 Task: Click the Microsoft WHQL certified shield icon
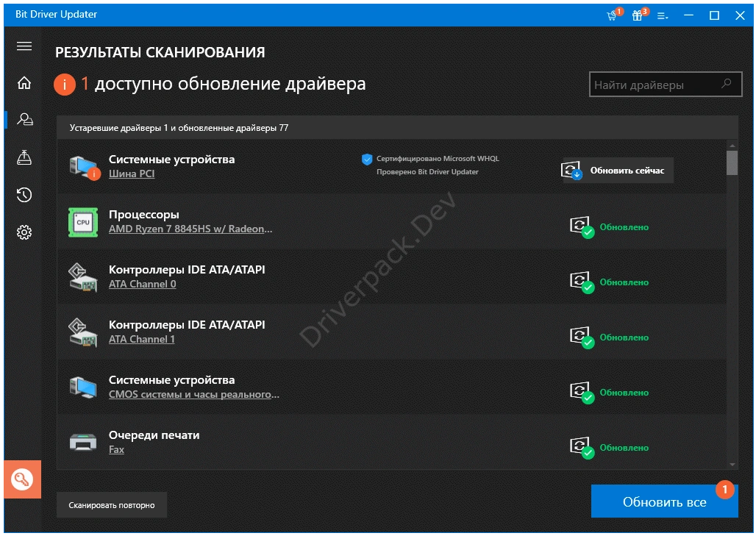[367, 159]
